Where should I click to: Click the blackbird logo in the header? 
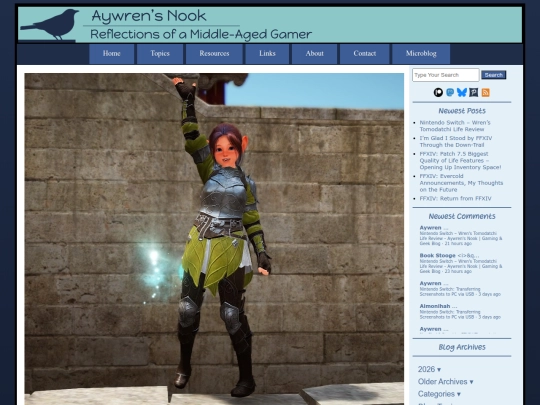coord(50,24)
